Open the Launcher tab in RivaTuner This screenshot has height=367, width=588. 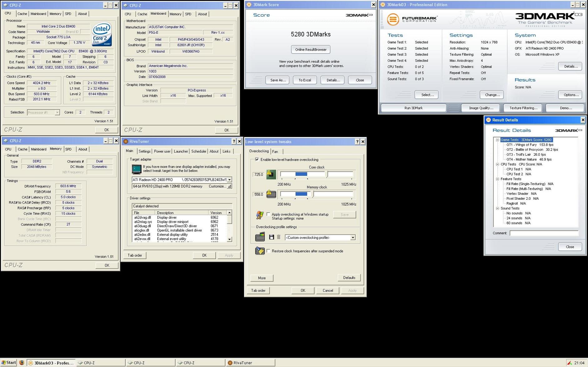[181, 151]
